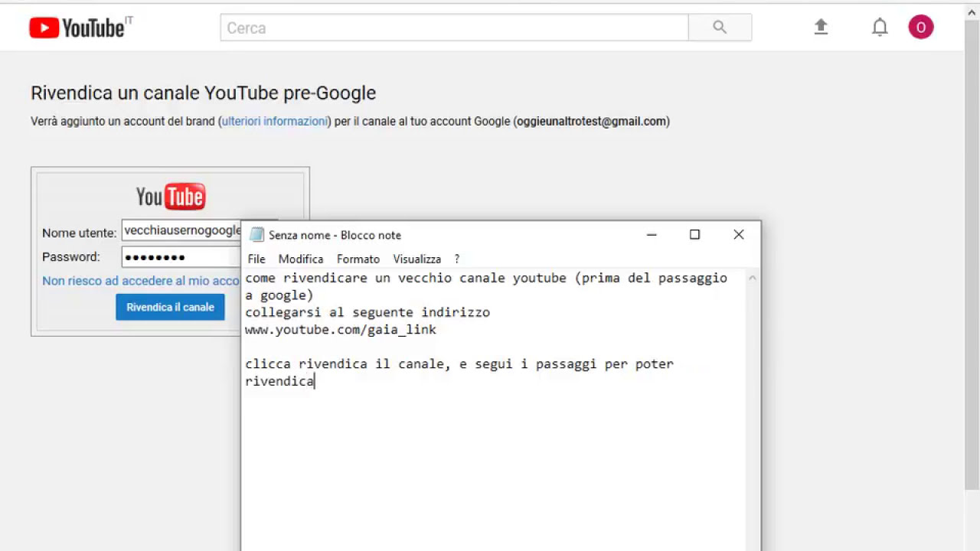
Task: Focus the Cerca search field
Action: [x=455, y=28]
